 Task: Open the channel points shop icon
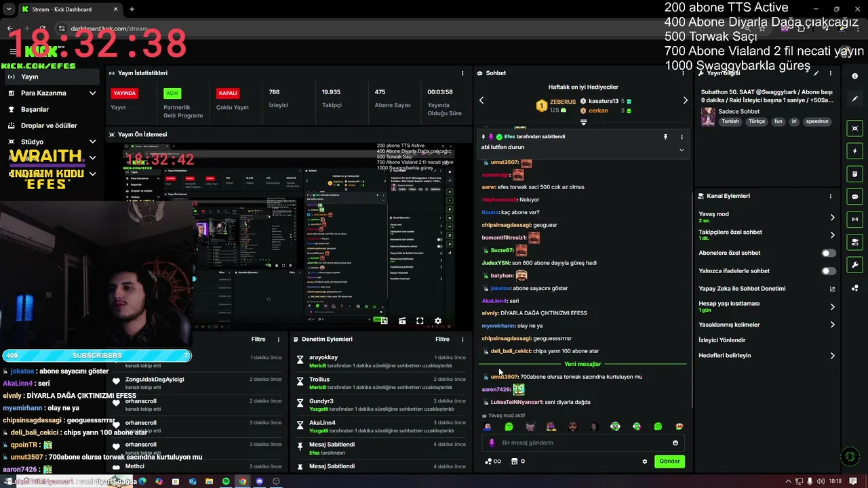[514, 462]
